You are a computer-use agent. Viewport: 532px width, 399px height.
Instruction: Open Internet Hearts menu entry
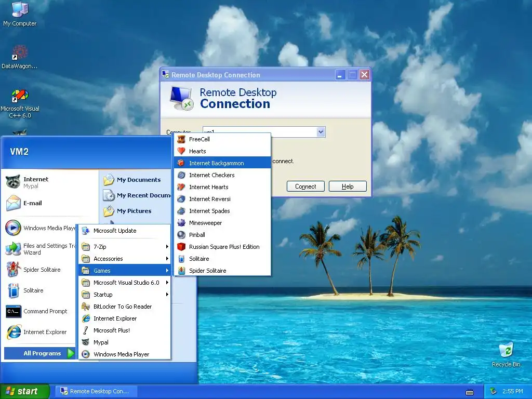pyautogui.click(x=222, y=187)
